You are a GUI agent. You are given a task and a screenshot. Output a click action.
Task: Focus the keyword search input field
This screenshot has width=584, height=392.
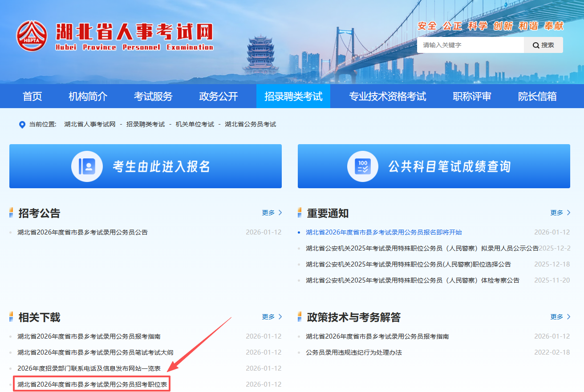[x=470, y=45]
